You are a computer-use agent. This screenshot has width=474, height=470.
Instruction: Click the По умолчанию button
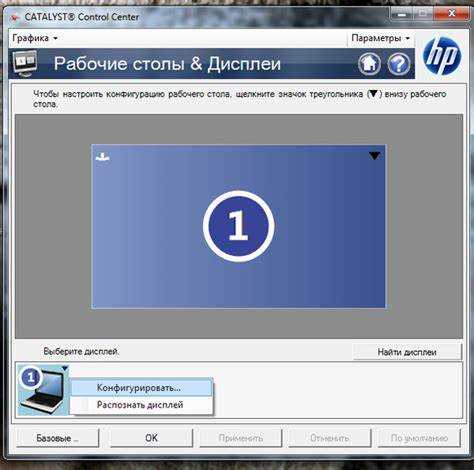click(419, 438)
